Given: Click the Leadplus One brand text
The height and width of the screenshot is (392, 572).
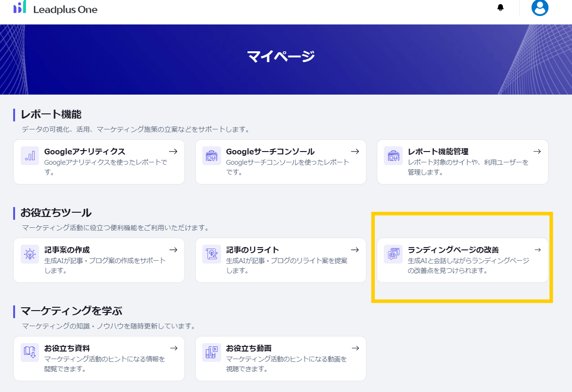Looking at the screenshot, I should click(65, 9).
